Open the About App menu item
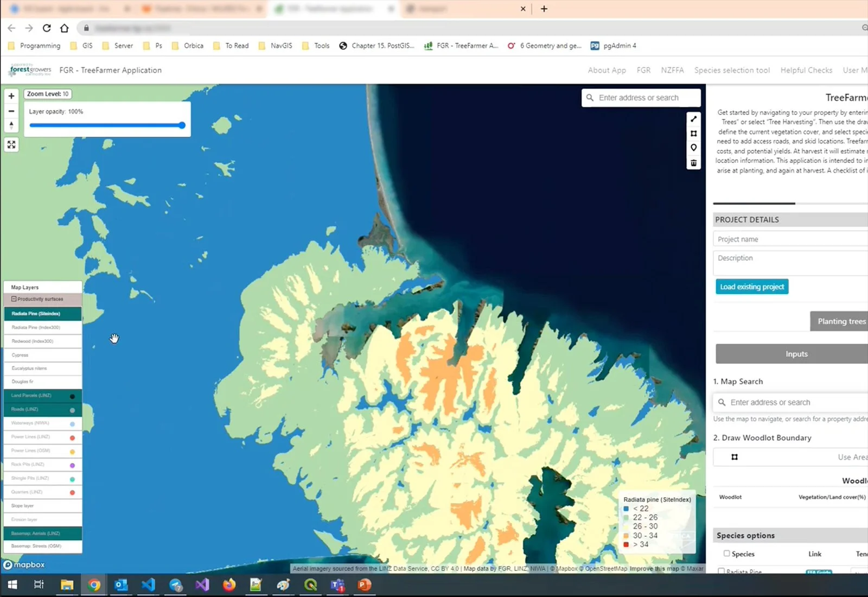This screenshot has width=868, height=597. click(607, 70)
